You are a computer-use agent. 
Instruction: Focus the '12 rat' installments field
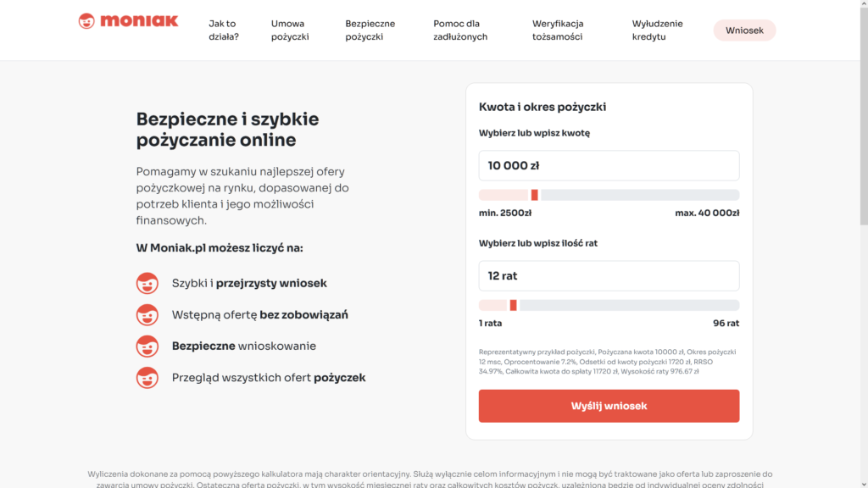click(609, 276)
